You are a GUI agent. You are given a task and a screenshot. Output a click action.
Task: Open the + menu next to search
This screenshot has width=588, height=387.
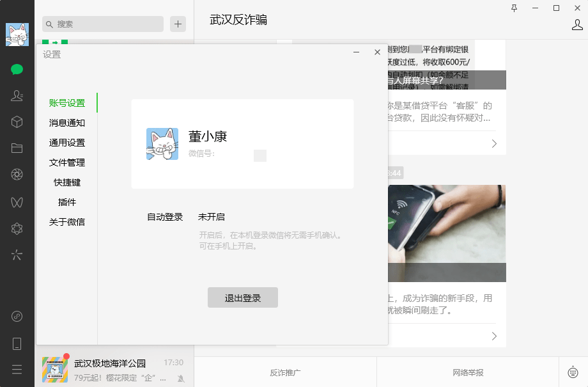(x=178, y=24)
